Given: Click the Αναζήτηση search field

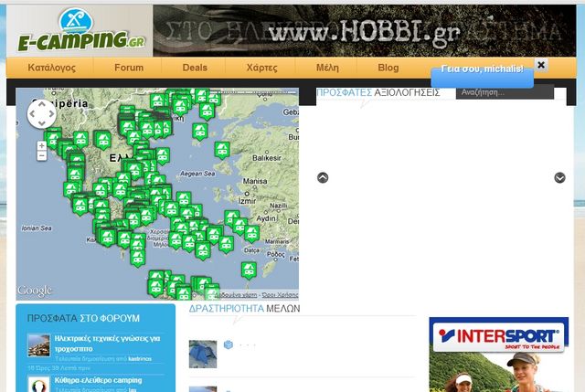Looking at the screenshot, I should [505, 92].
